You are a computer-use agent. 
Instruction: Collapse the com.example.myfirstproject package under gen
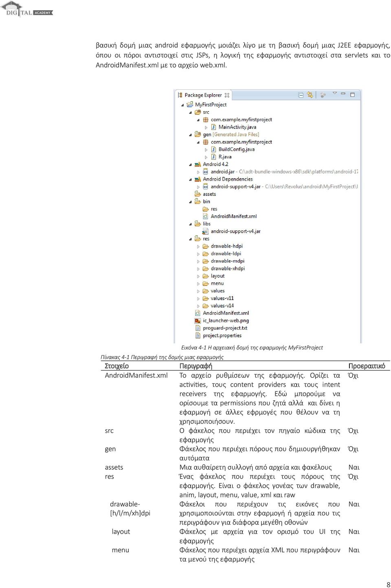pos(198,142)
